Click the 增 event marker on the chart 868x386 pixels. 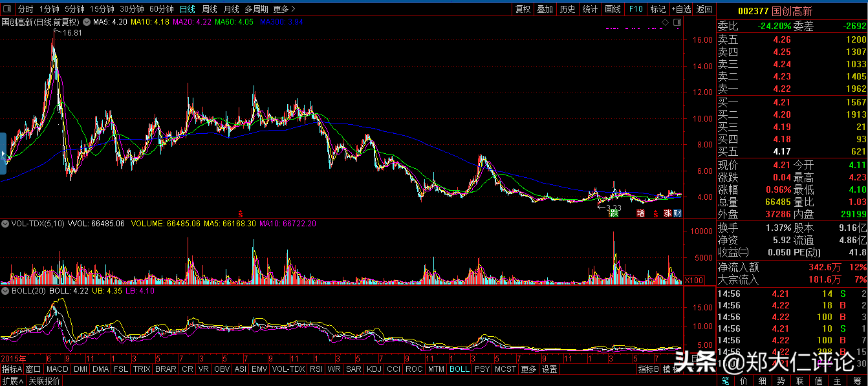tap(640, 213)
